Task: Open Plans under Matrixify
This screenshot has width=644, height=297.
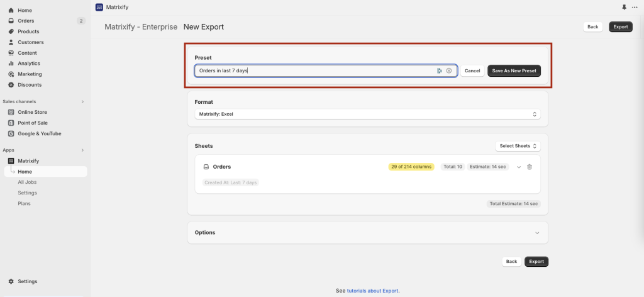Action: [x=24, y=203]
